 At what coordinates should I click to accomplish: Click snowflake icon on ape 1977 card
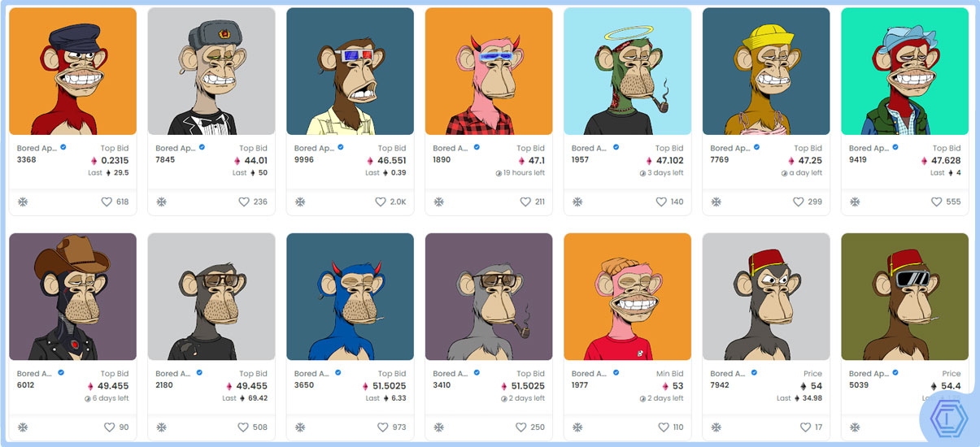(x=577, y=427)
